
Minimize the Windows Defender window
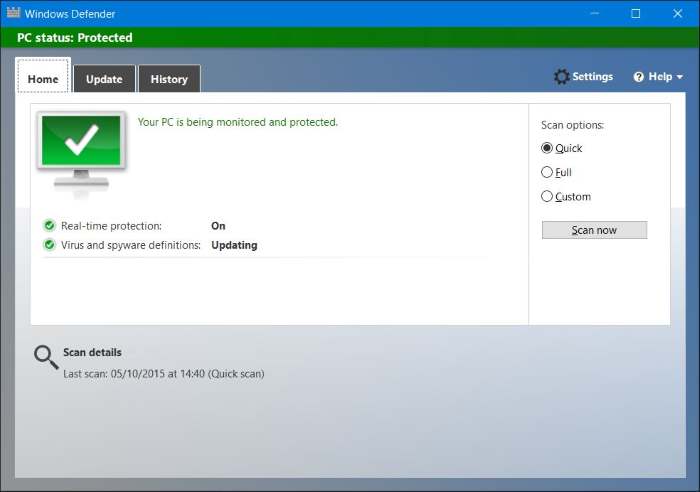(594, 13)
